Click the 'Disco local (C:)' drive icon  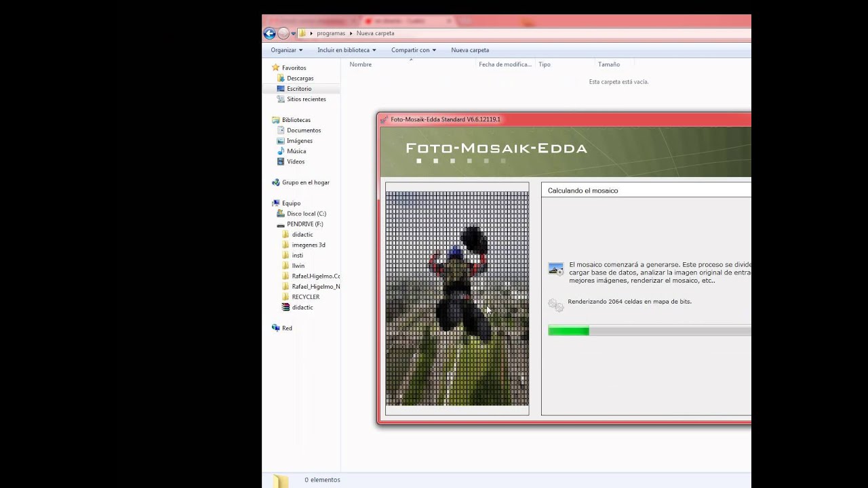(x=281, y=213)
